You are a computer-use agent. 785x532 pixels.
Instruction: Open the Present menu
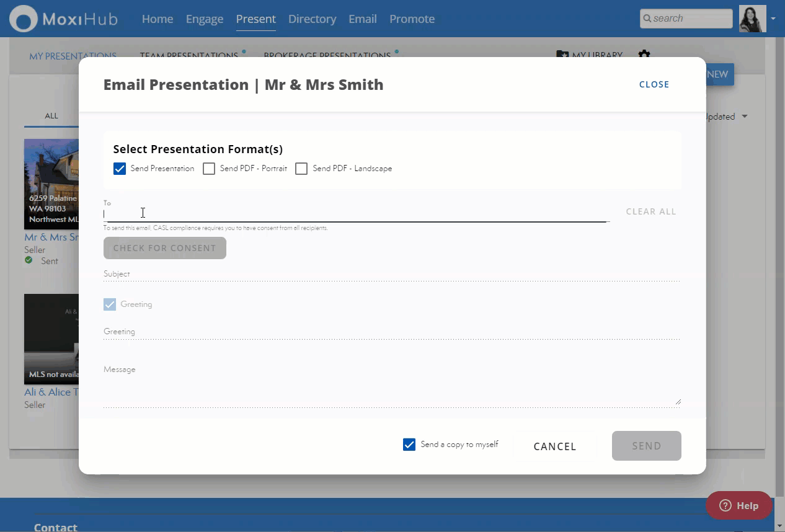tap(256, 19)
